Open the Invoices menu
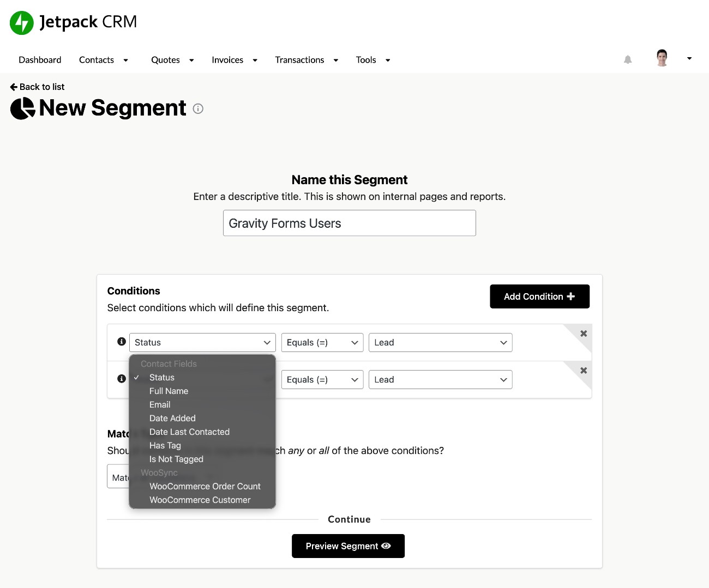 pyautogui.click(x=227, y=59)
